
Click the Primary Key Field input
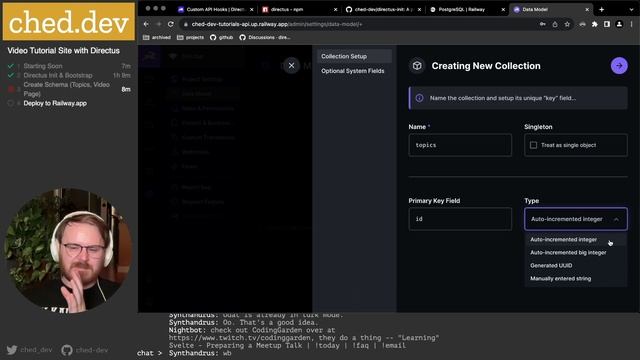coord(460,219)
